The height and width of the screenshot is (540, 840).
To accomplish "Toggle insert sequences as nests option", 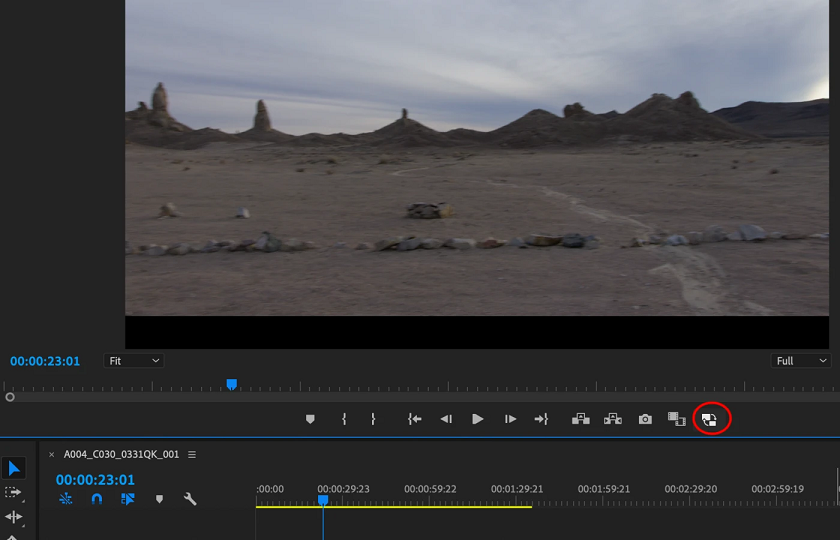I will pos(65,498).
